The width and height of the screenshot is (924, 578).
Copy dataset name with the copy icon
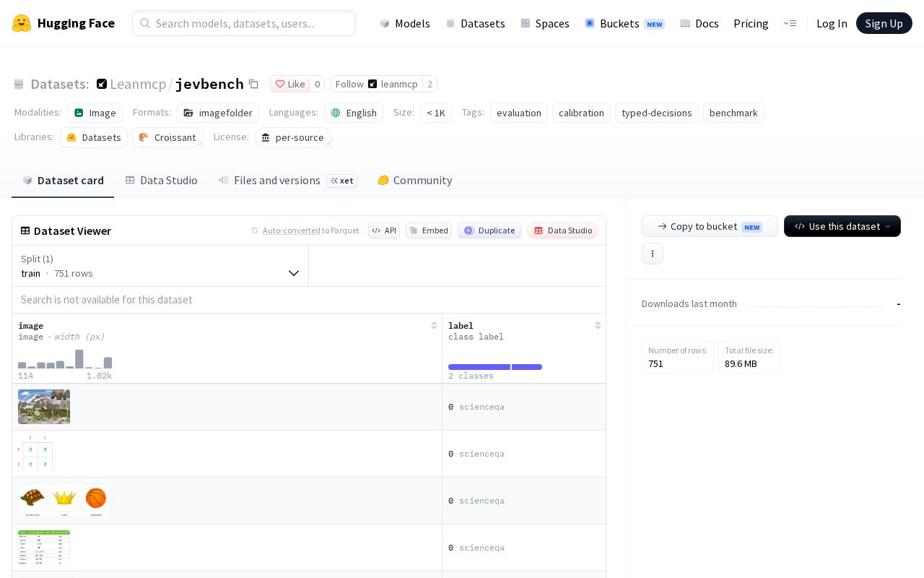pos(253,84)
